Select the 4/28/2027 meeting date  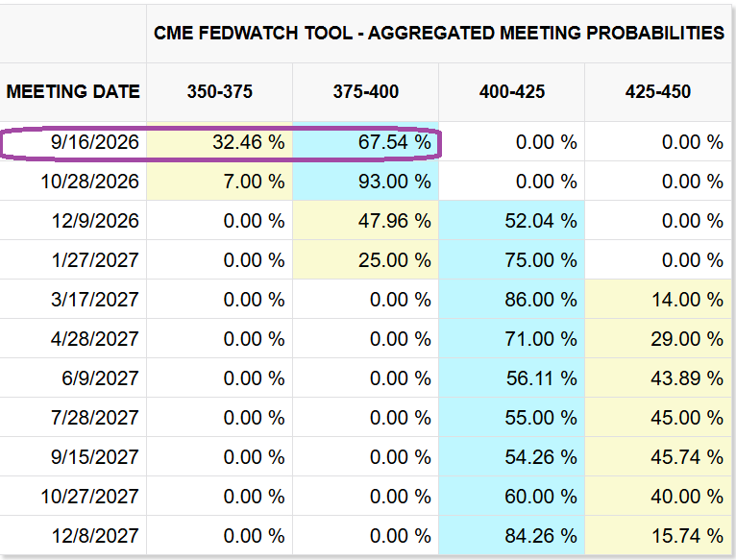tap(73, 338)
